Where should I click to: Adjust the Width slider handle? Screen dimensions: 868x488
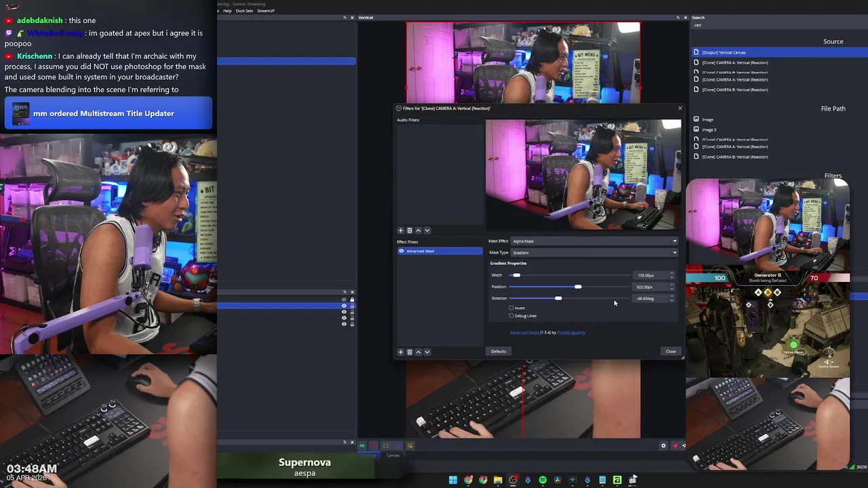[517, 275]
